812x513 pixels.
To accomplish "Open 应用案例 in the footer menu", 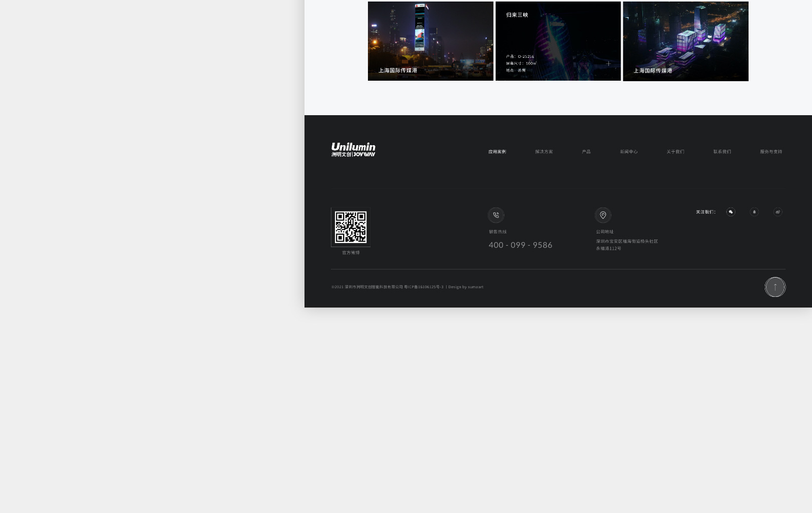I will tap(497, 152).
